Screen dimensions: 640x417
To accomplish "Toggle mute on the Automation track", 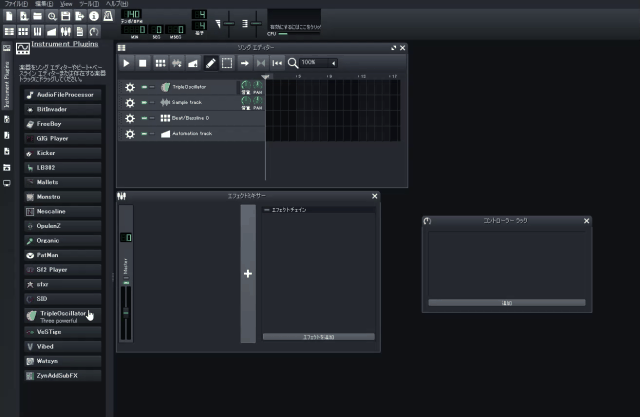I will pyautogui.click(x=144, y=133).
